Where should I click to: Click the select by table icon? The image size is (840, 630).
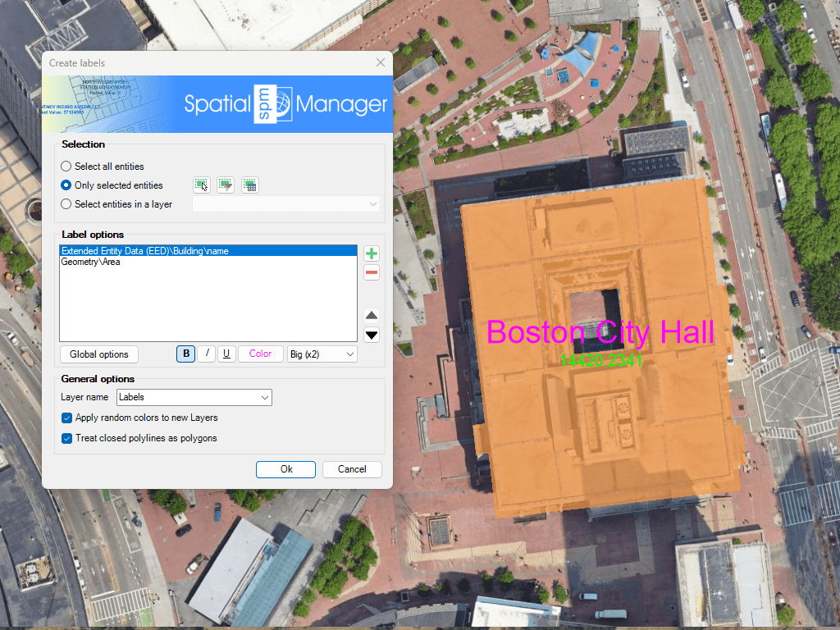tap(249, 185)
